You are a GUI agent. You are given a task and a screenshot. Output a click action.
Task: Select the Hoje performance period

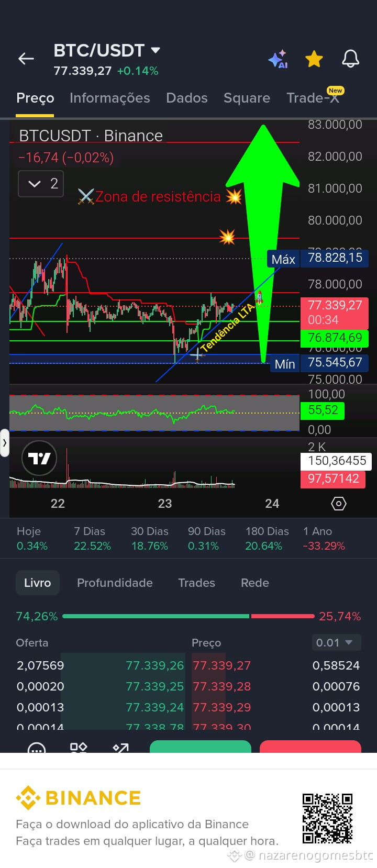[x=32, y=539]
